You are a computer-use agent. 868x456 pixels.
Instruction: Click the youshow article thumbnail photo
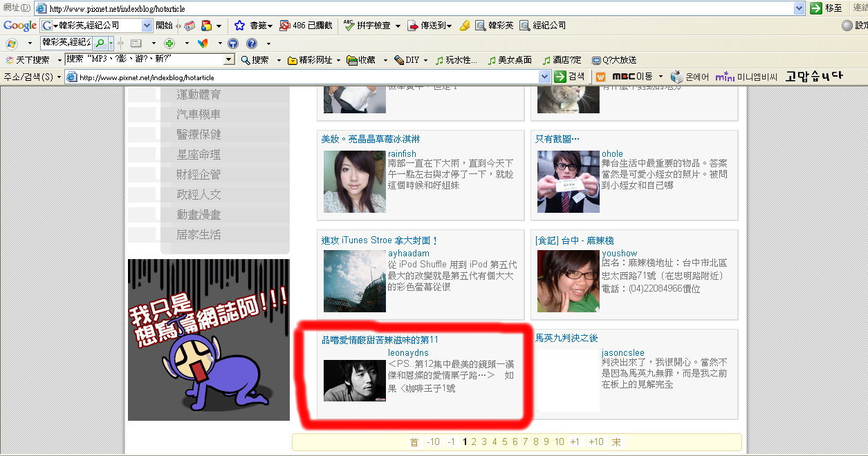[569, 281]
